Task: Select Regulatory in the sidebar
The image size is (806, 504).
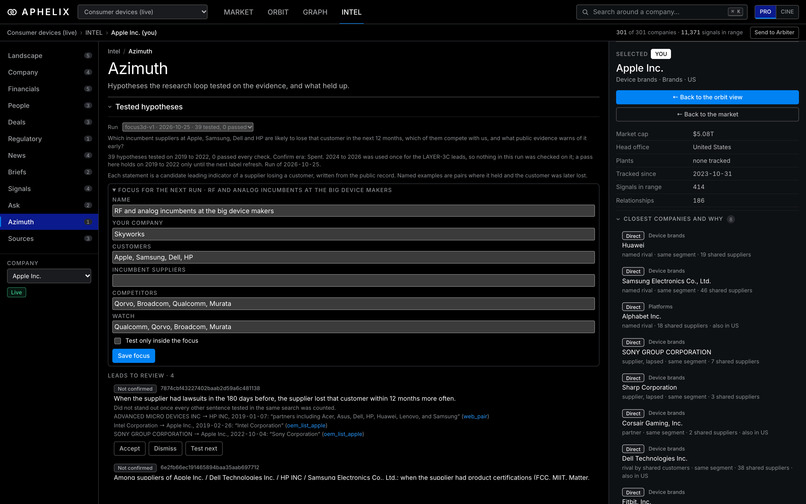Action: (x=49, y=139)
